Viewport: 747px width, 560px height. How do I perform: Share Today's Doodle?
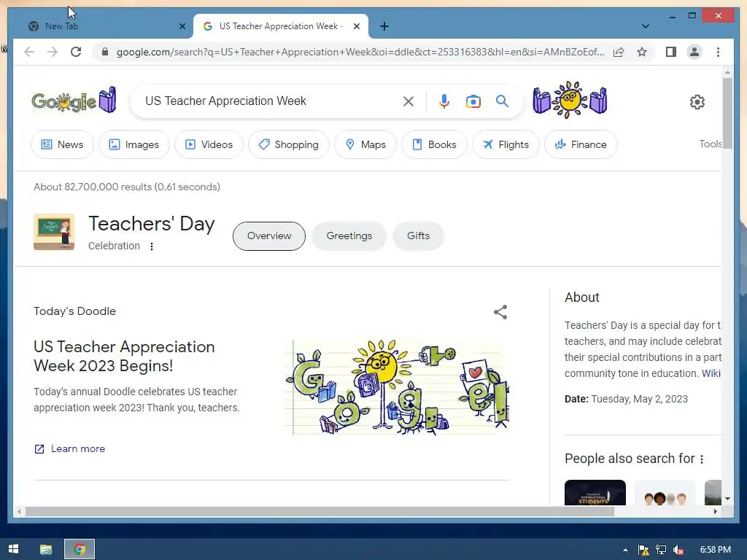click(x=500, y=312)
